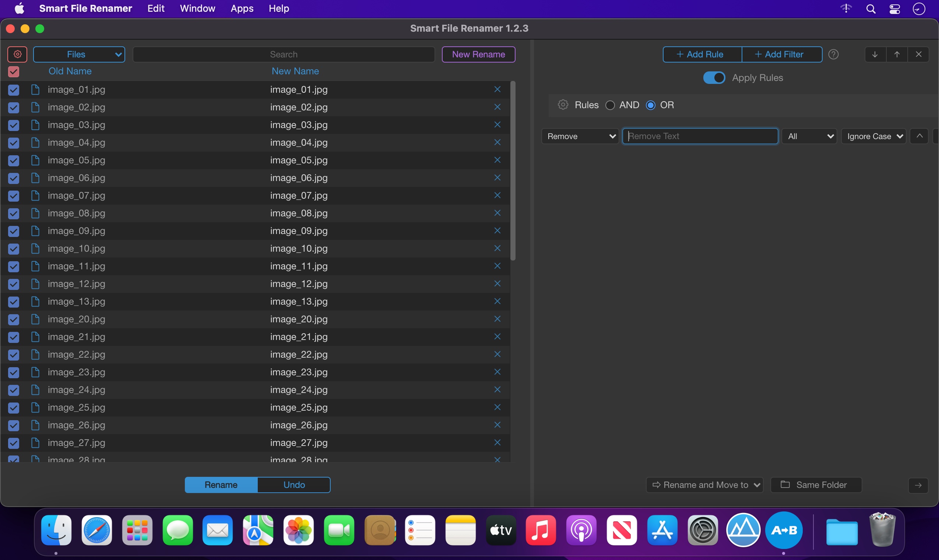Image resolution: width=939 pixels, height=560 pixels.
Task: Open the Rename and Move to dropdown
Action: point(704,485)
